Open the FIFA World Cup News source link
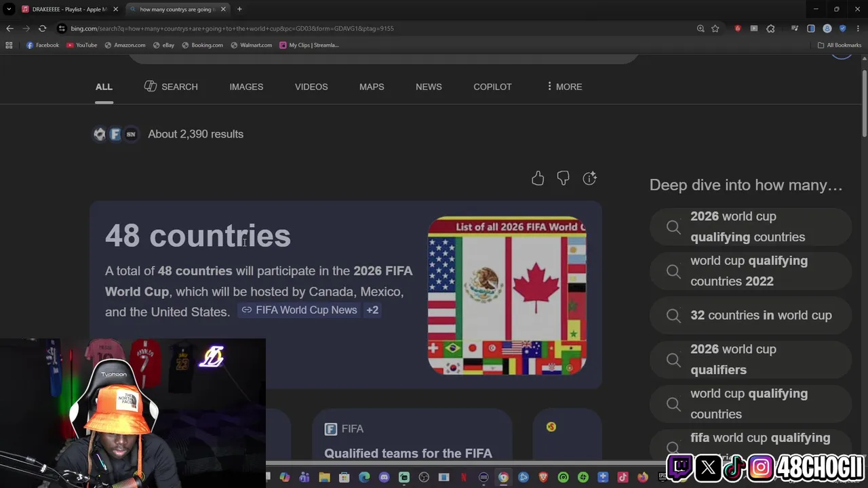This screenshot has width=868, height=488. tap(299, 310)
